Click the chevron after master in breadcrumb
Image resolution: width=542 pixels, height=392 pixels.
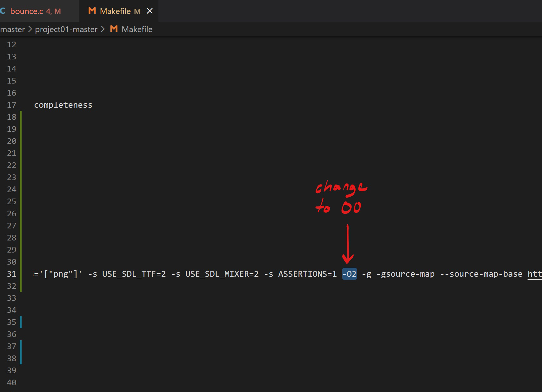(30, 29)
